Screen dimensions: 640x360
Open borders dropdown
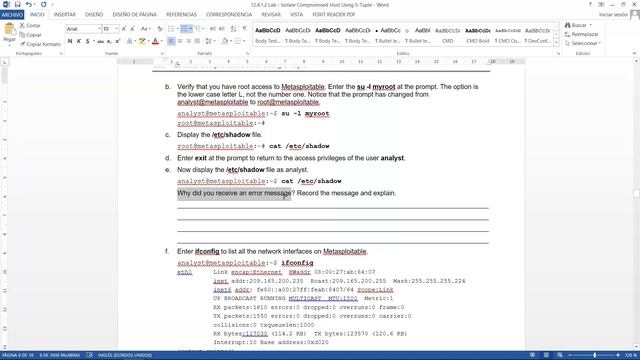pyautogui.click(x=244, y=41)
